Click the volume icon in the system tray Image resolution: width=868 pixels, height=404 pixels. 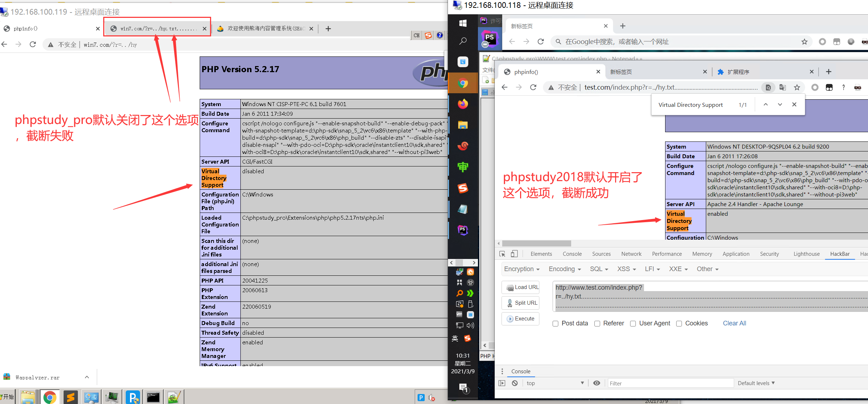pyautogui.click(x=471, y=325)
